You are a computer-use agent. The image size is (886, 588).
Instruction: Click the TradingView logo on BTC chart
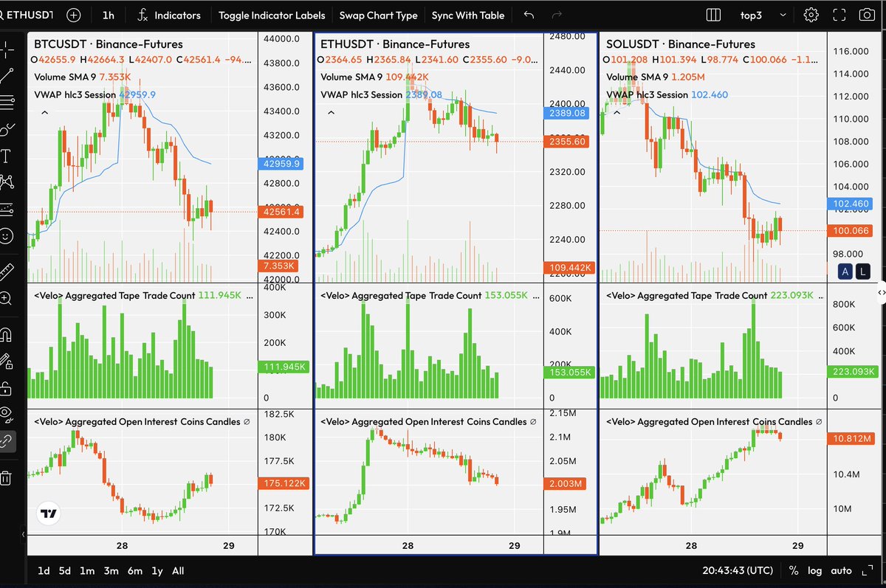49,514
